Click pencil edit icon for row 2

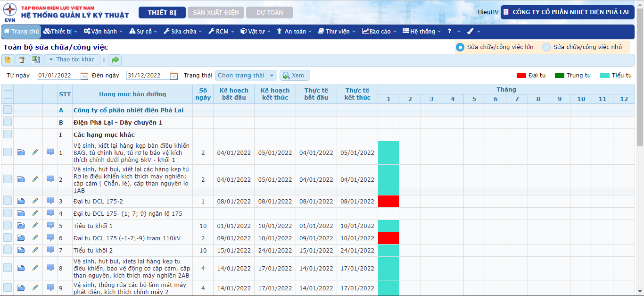point(35,179)
